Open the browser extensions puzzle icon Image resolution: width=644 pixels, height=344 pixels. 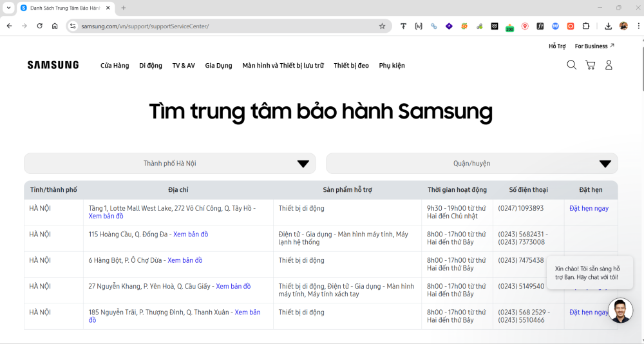(585, 26)
